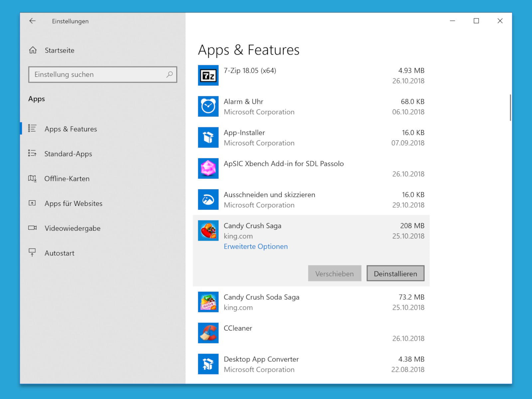
Task: Click the greyed Verschieben button
Action: coord(334,273)
